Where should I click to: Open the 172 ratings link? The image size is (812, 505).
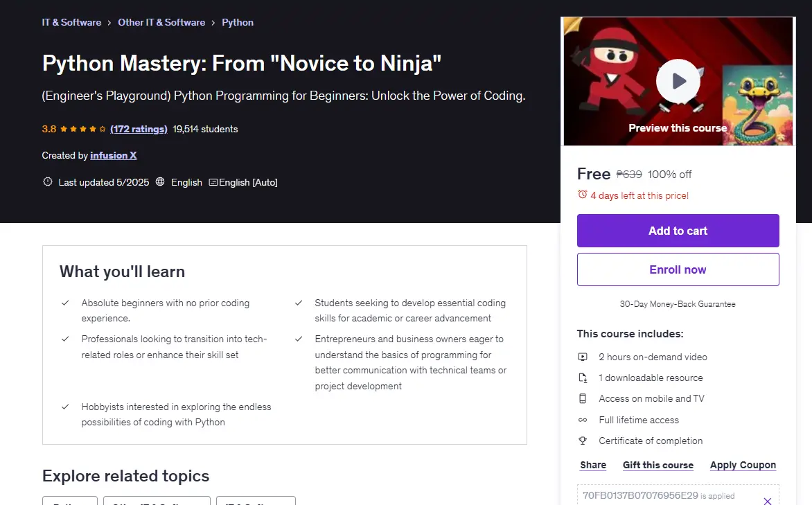139,129
